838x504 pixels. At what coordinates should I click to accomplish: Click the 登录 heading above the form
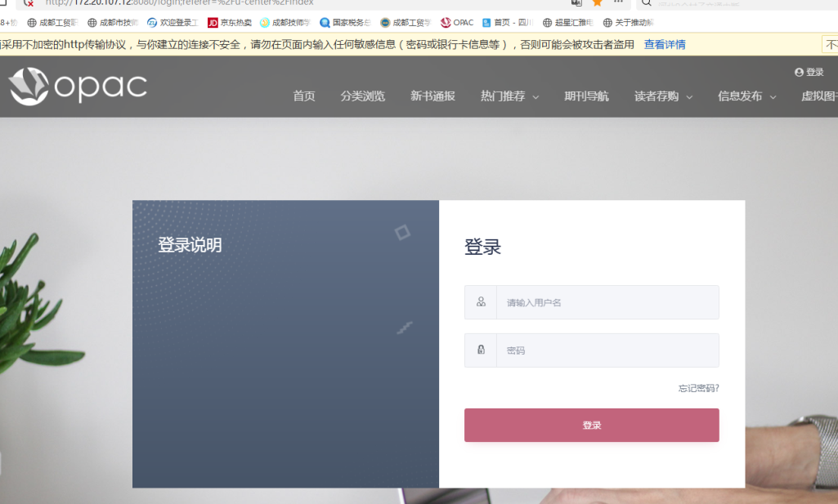click(482, 247)
